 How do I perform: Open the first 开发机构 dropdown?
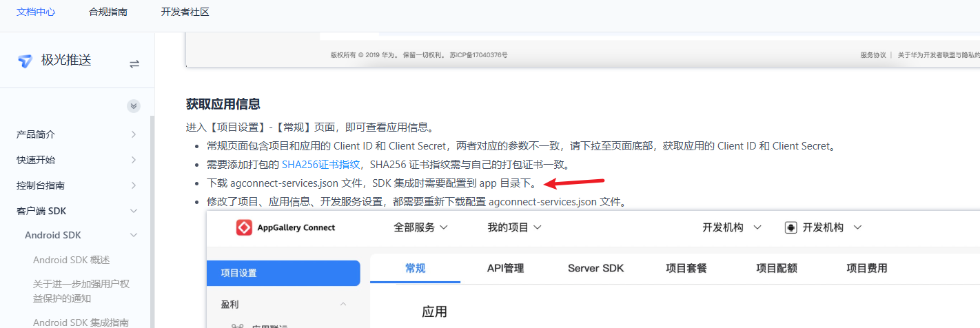pyautogui.click(x=732, y=227)
